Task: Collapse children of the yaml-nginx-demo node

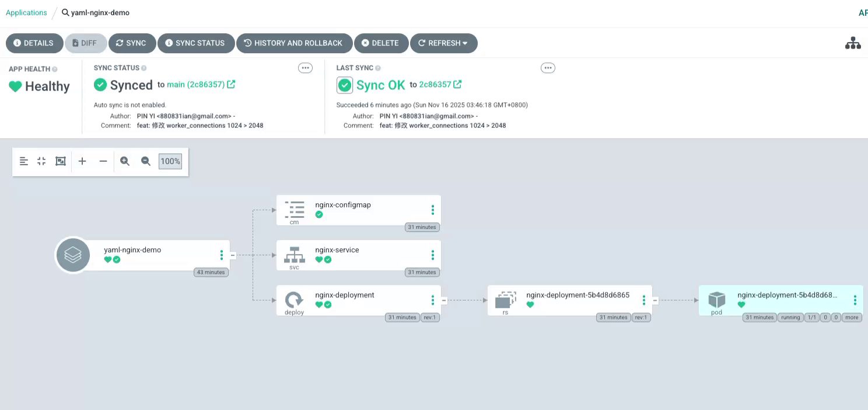Action: tap(233, 255)
